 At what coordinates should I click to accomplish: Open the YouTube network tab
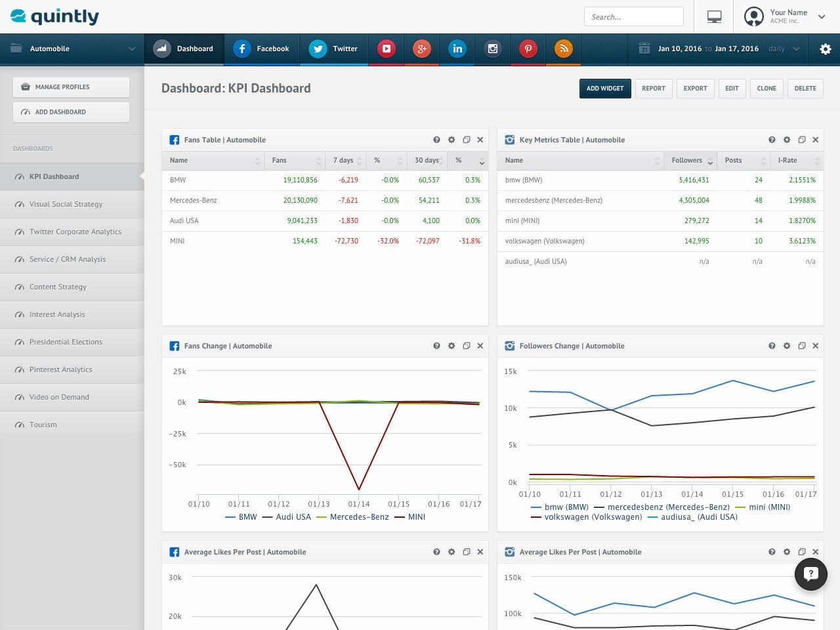point(387,49)
